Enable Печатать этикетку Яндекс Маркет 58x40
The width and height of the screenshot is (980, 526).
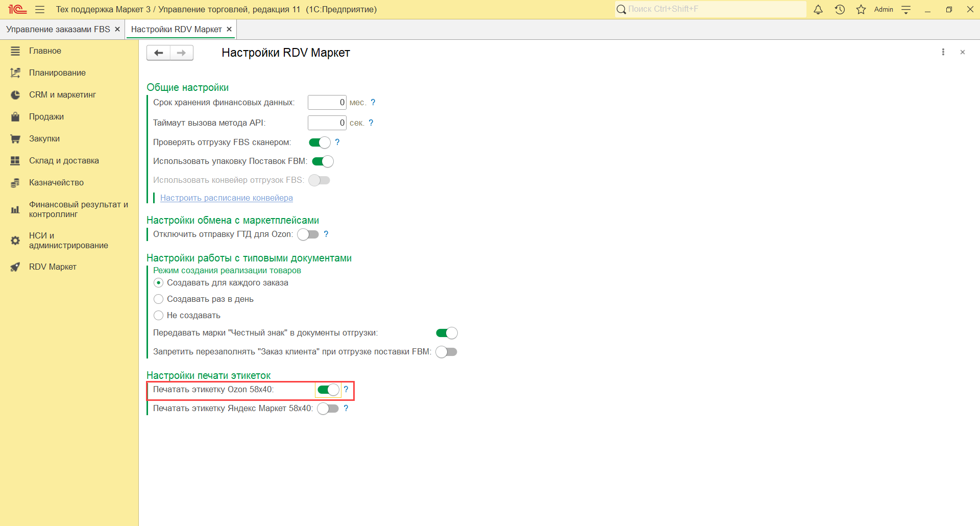click(328, 409)
